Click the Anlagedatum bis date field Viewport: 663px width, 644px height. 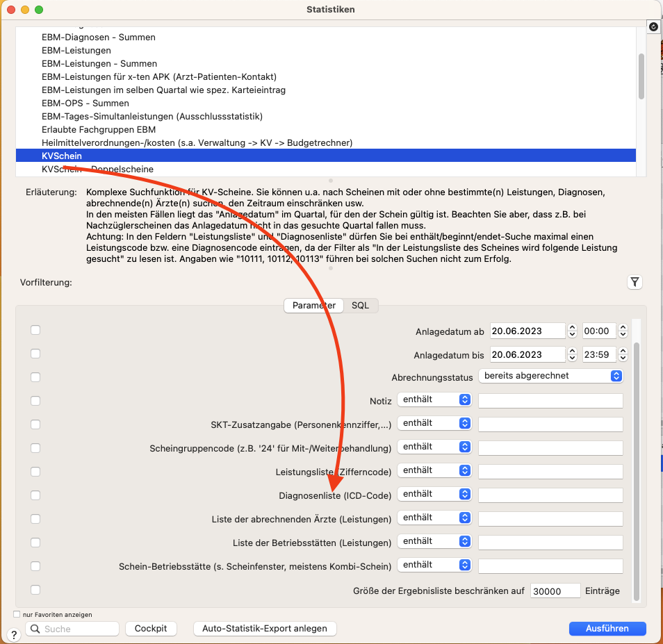[527, 354]
